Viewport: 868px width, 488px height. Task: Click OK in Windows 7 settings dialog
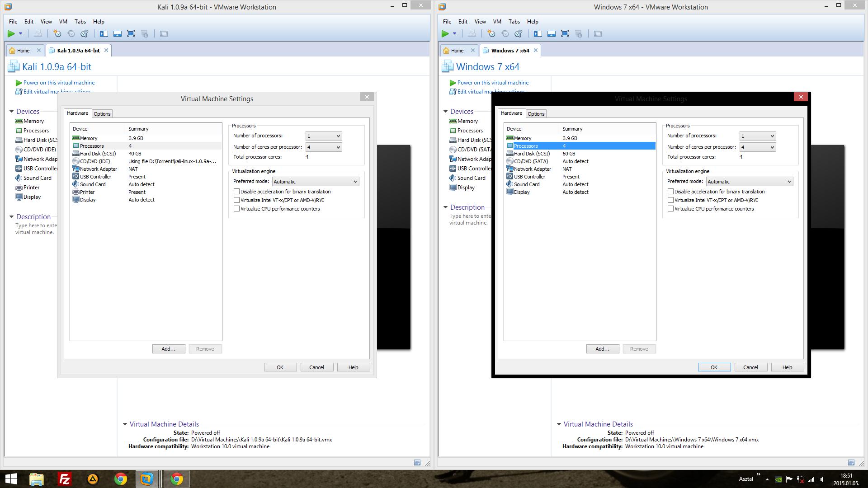point(714,367)
